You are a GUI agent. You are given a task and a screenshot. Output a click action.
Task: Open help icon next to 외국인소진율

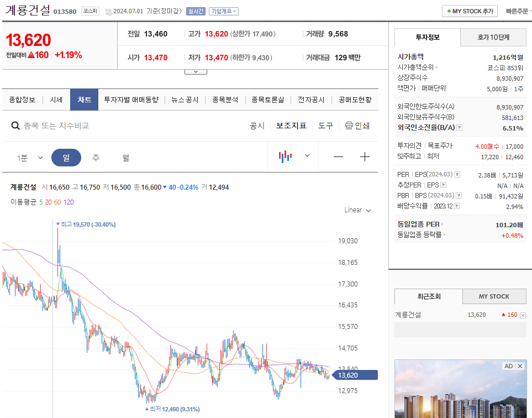[x=460, y=128]
